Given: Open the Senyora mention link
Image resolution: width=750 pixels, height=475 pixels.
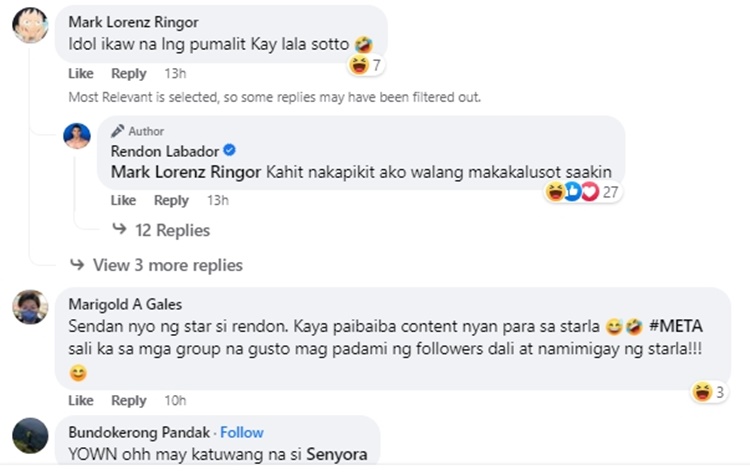Looking at the screenshot, I should point(335,454).
